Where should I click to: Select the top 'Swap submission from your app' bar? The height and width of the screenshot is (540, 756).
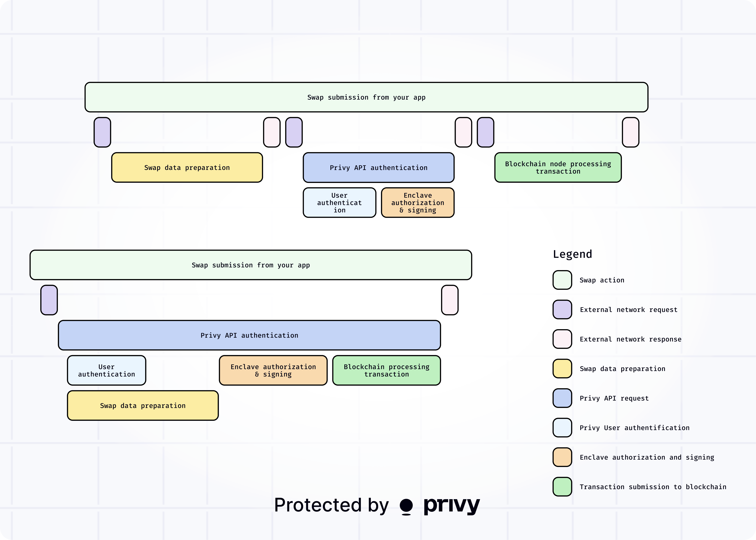tap(366, 97)
